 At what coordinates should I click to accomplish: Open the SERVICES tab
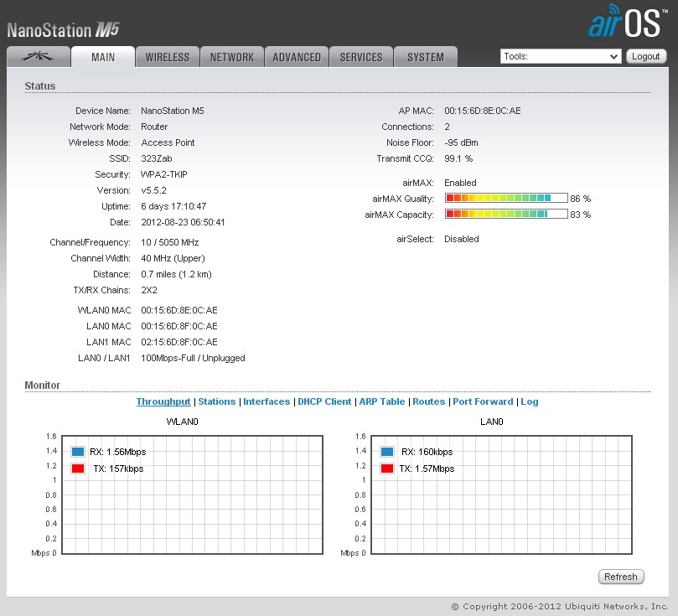click(361, 57)
